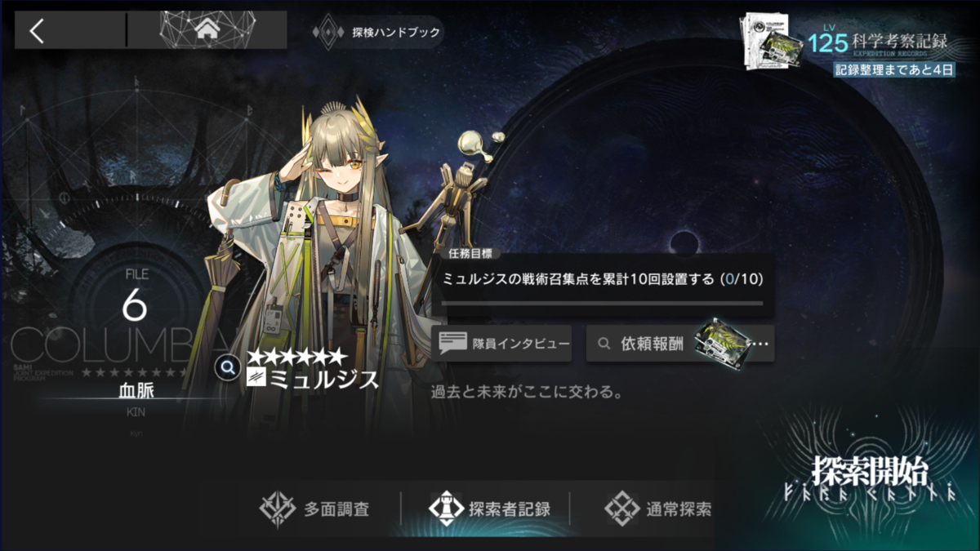Open 隊員インタビュー member interview
This screenshot has width=980, height=551.
point(501,344)
